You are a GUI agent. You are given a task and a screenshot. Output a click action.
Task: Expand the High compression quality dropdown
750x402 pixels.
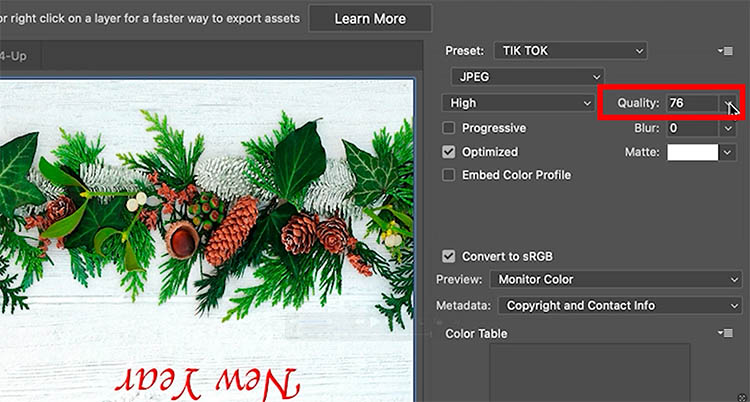[519, 103]
